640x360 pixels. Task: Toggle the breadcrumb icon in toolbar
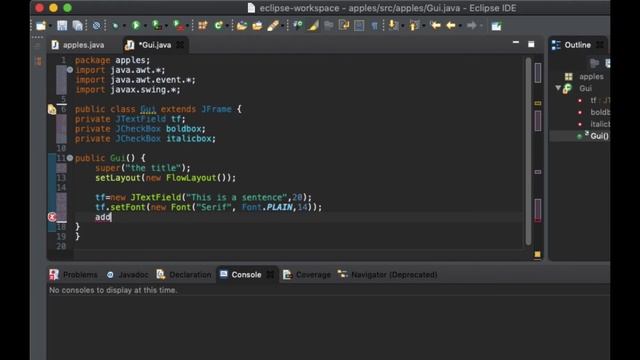[x=298, y=26]
